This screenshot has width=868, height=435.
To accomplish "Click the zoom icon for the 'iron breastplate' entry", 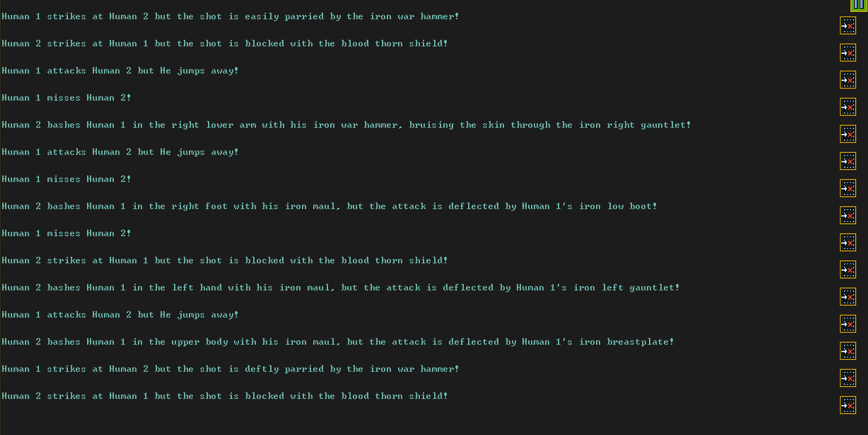I will coord(848,351).
